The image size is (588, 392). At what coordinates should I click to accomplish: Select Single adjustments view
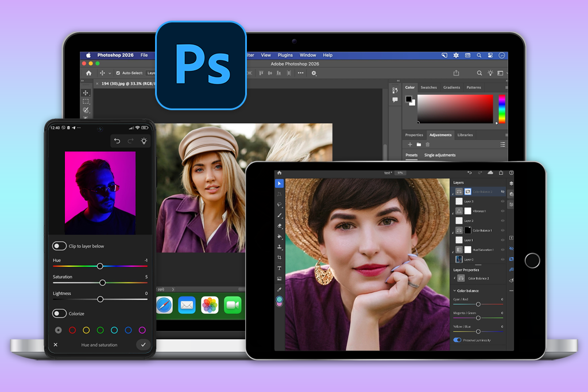440,155
